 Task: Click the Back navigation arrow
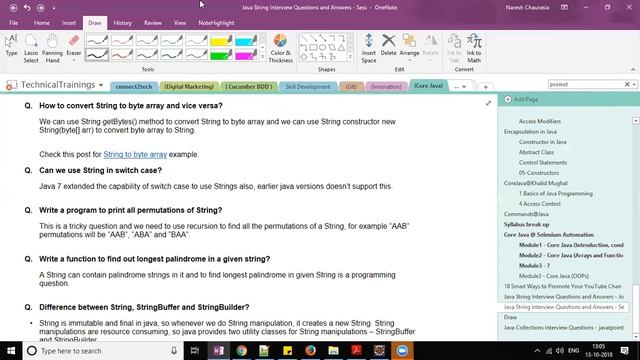click(x=13, y=8)
